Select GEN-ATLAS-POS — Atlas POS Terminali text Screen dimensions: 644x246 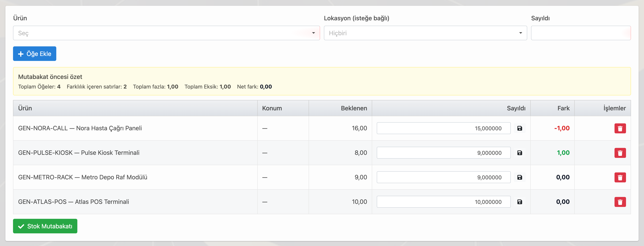pos(74,202)
